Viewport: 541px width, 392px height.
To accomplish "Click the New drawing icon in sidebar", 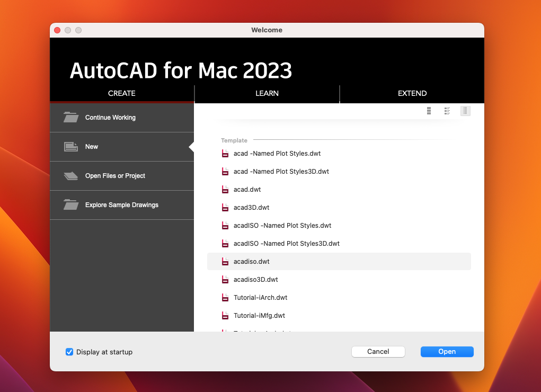I will 70,147.
